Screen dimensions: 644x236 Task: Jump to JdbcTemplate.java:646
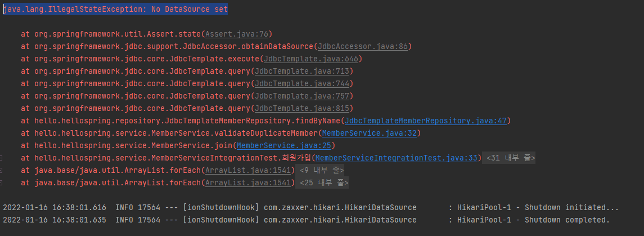[311, 59]
